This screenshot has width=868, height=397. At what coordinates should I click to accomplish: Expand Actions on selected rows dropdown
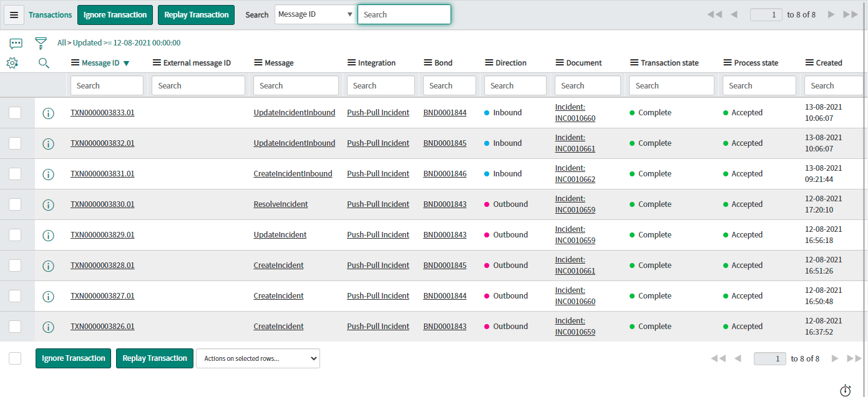click(x=258, y=358)
